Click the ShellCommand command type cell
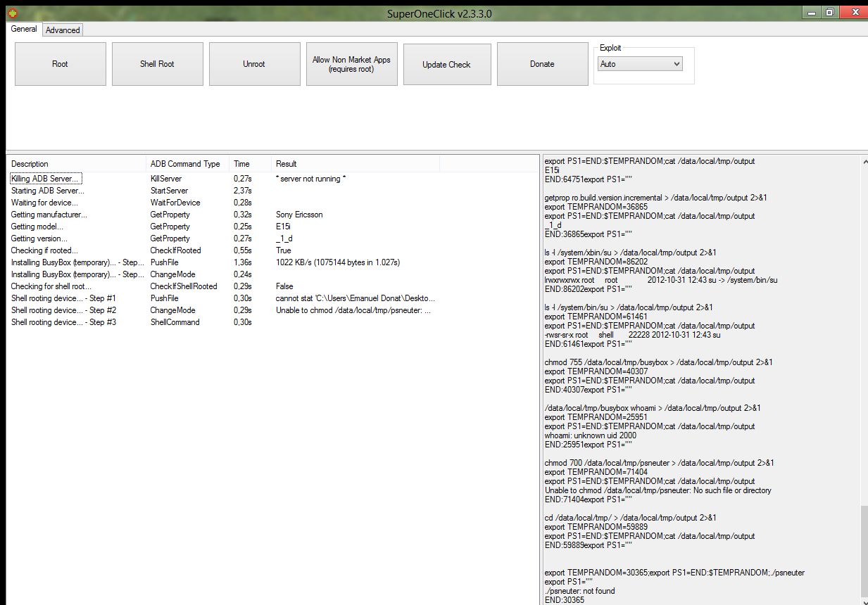Image resolution: width=868 pixels, height=605 pixels. 175,322
